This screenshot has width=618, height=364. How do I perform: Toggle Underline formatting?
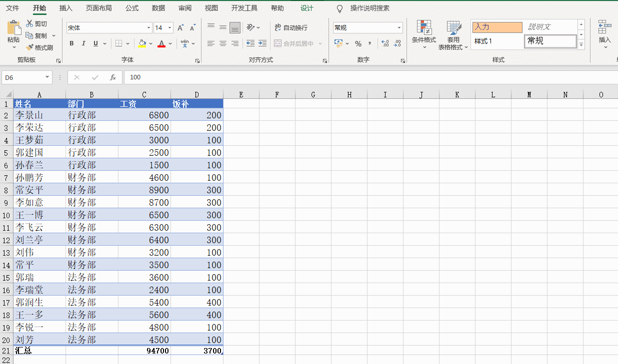[95, 43]
